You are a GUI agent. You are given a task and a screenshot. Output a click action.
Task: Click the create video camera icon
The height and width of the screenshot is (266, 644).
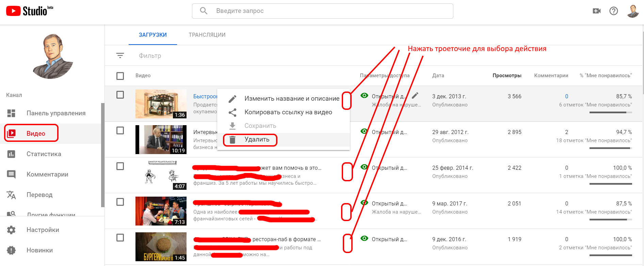(596, 11)
